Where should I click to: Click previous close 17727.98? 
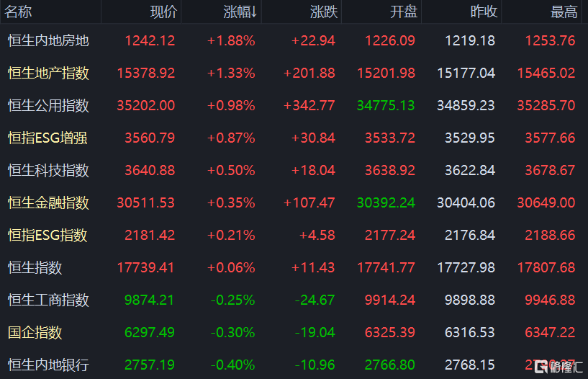[x=466, y=267]
